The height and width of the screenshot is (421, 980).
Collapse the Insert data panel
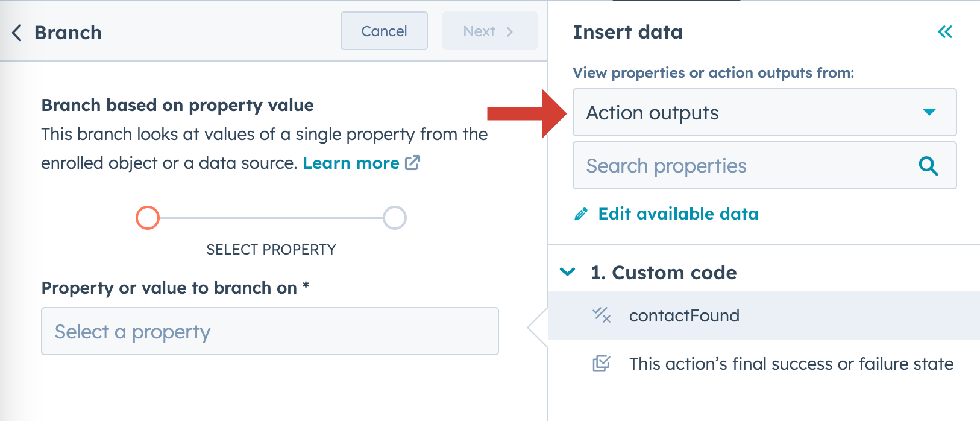pos(945,32)
